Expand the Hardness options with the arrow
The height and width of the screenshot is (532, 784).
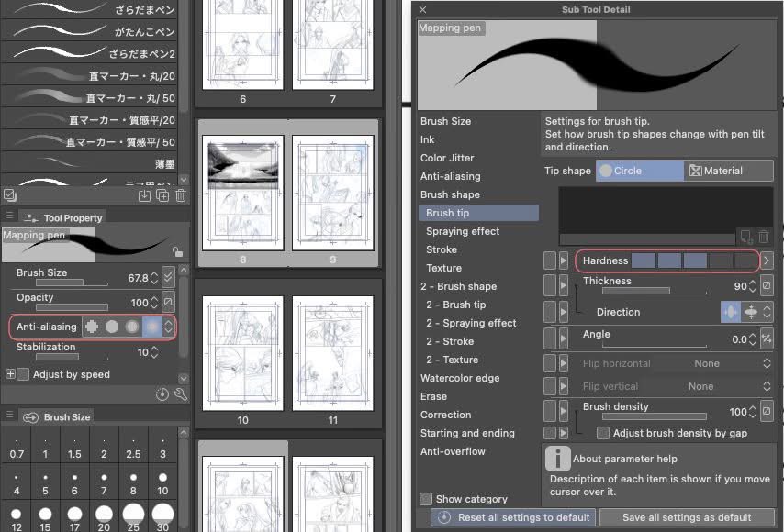pos(766,260)
